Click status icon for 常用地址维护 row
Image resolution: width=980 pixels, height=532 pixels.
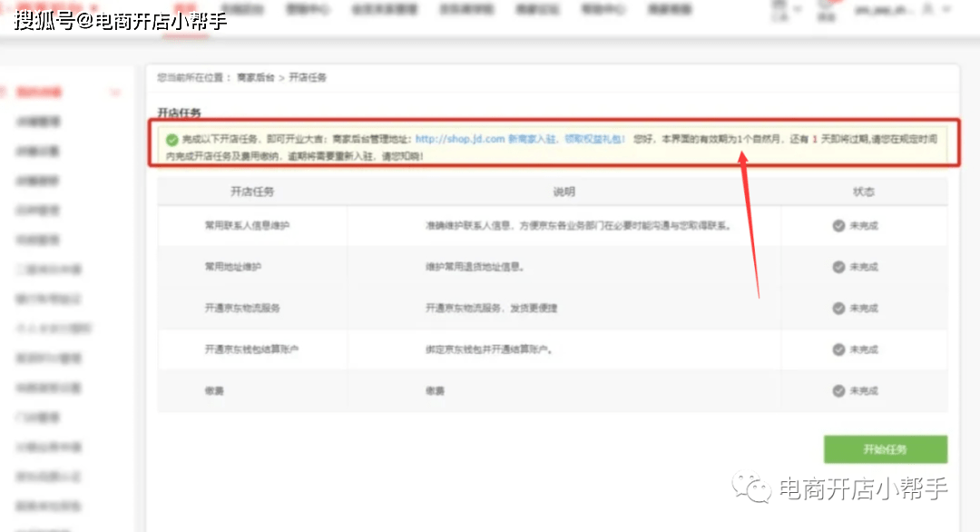pyautogui.click(x=838, y=267)
